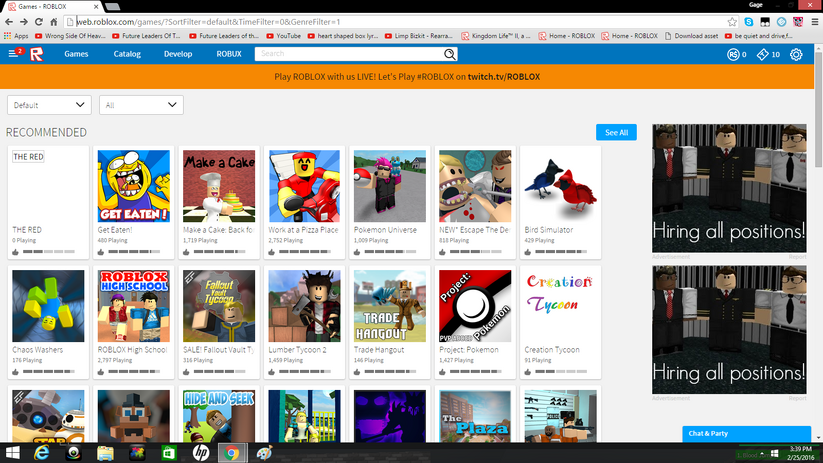Open the hamburger navigation menu
This screenshot has width=823, height=463.
(13, 54)
